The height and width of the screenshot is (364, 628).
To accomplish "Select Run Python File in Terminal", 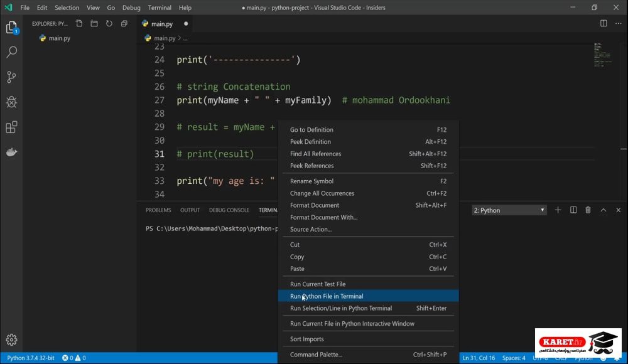I will pos(368,296).
